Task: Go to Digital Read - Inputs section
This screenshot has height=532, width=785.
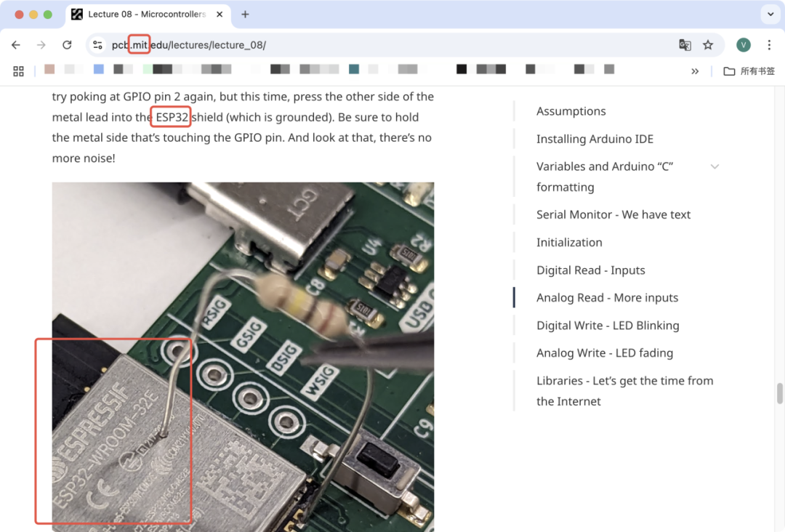Action: [591, 270]
